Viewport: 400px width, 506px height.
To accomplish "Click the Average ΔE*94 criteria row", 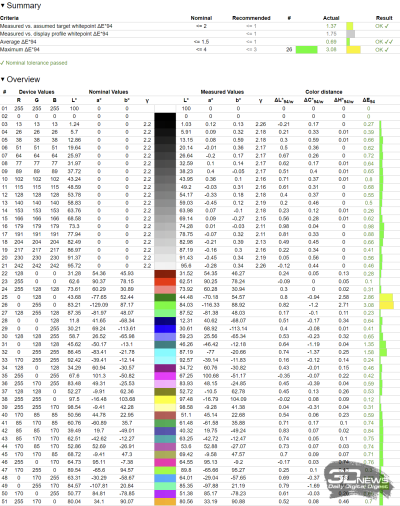I will click(200, 42).
